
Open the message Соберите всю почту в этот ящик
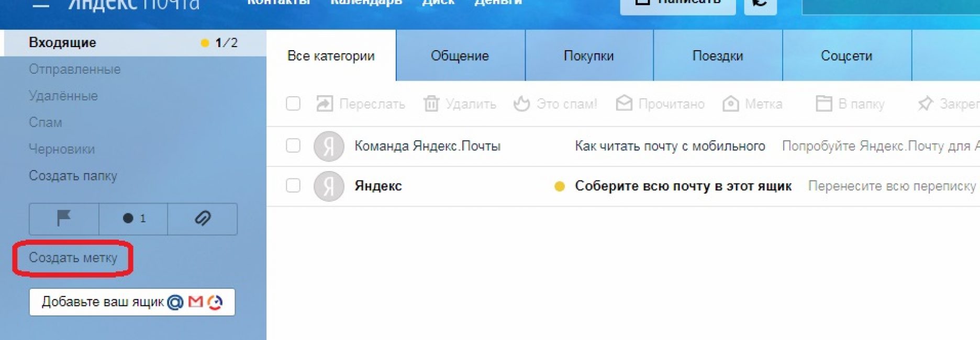(683, 186)
